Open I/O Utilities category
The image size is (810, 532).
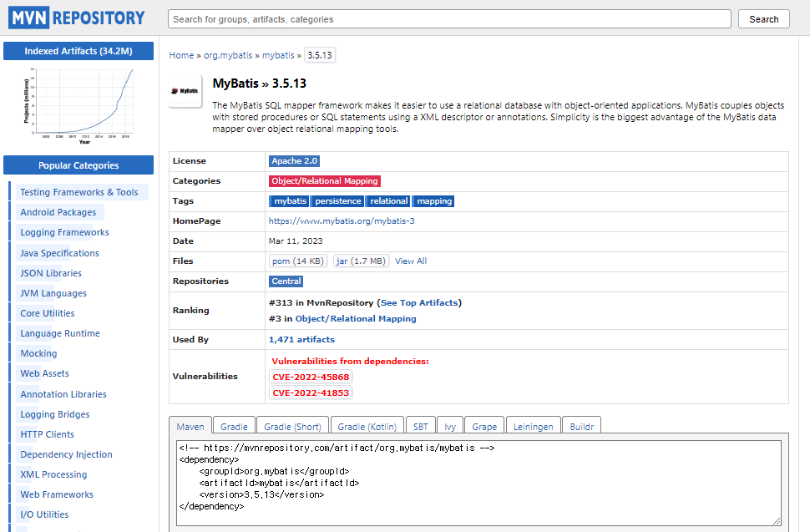click(x=44, y=515)
